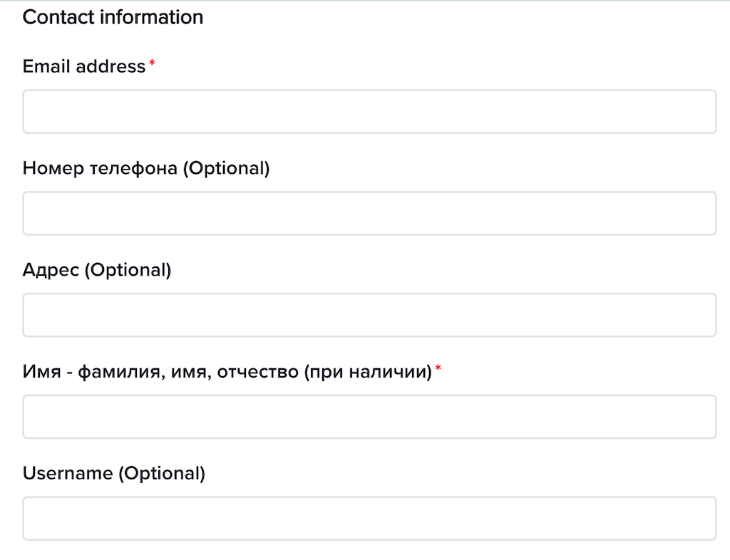Click "(Optional)" next to Номер телефона
This screenshot has width=730, height=560.
pyautogui.click(x=226, y=169)
